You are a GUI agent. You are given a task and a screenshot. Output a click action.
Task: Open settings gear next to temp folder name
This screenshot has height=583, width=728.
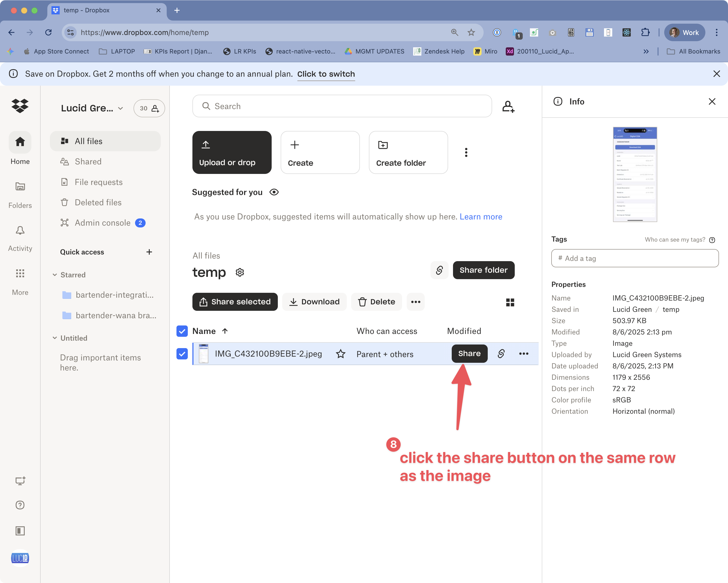click(x=240, y=272)
